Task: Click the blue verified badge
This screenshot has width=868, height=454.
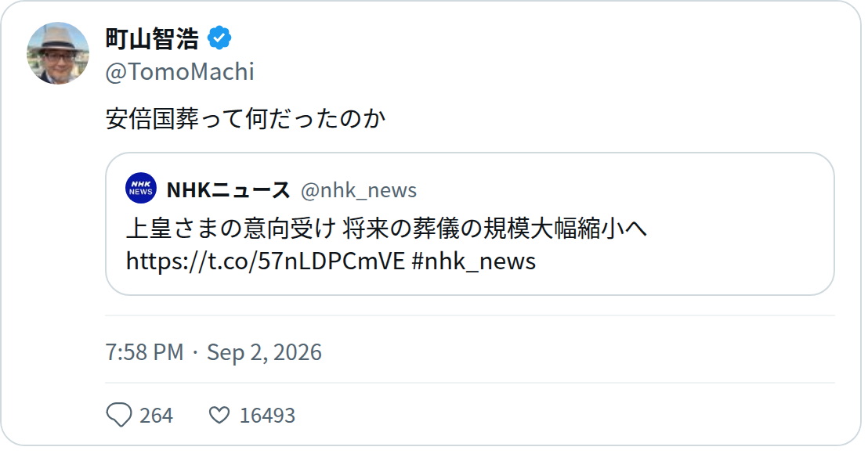Action: click(x=219, y=38)
